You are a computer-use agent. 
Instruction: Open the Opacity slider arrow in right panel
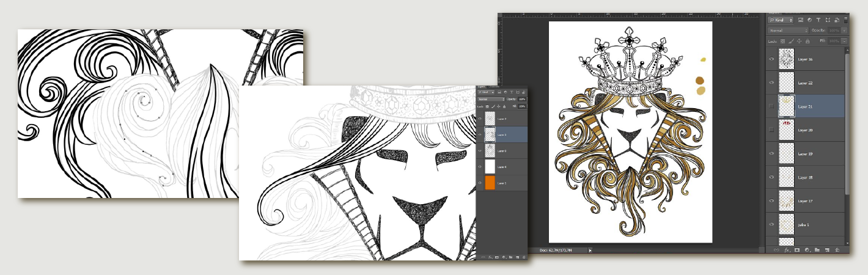click(x=844, y=31)
